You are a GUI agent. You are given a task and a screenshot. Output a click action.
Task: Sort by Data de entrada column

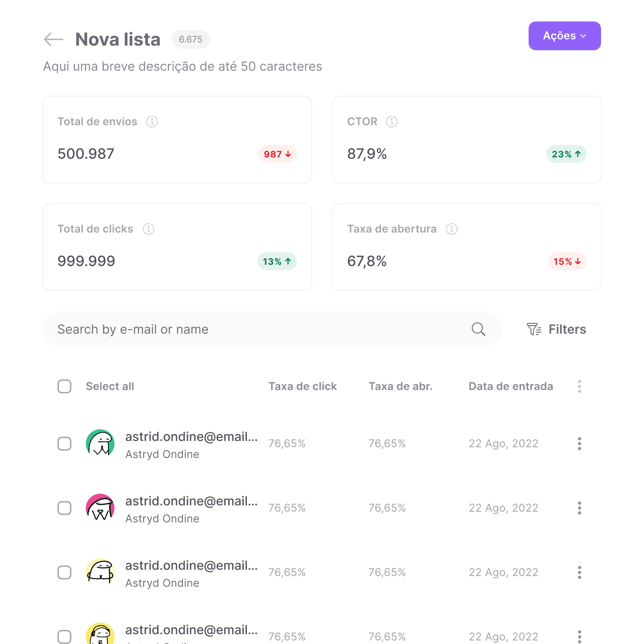tap(511, 386)
